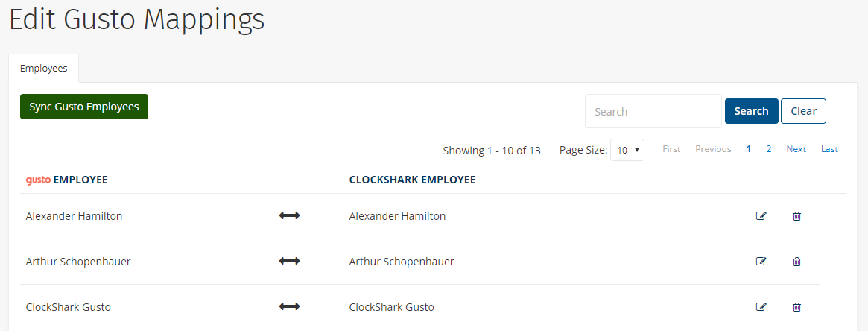Go to the Next page
Viewport: 868px width, 331px height.
[x=796, y=149]
